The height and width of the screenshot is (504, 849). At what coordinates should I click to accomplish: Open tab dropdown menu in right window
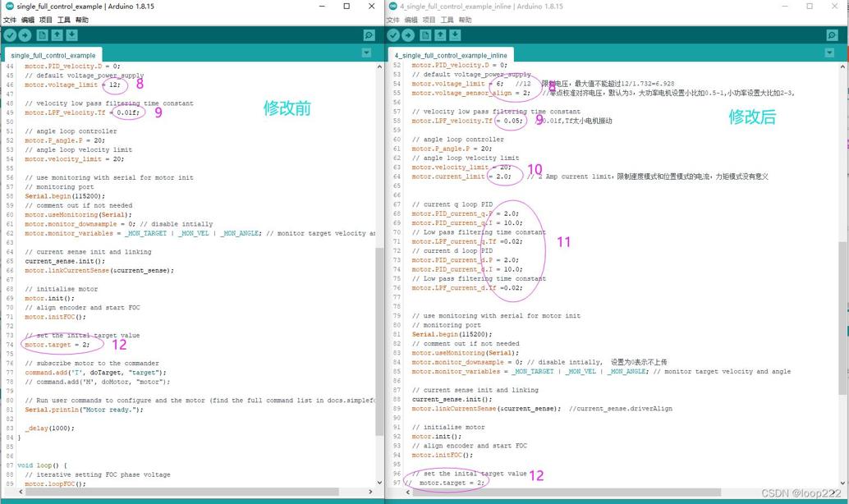pyautogui.click(x=829, y=53)
